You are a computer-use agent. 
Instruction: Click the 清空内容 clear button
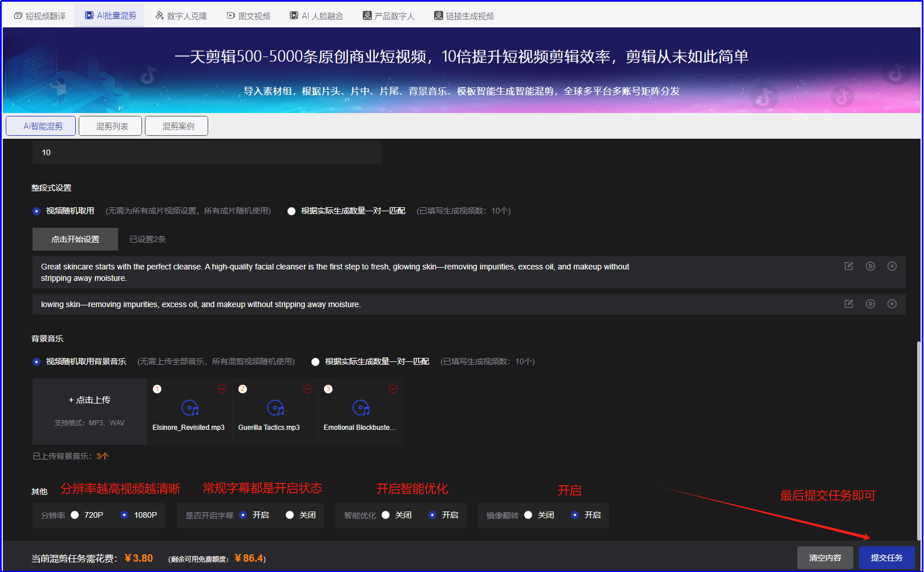tap(825, 558)
